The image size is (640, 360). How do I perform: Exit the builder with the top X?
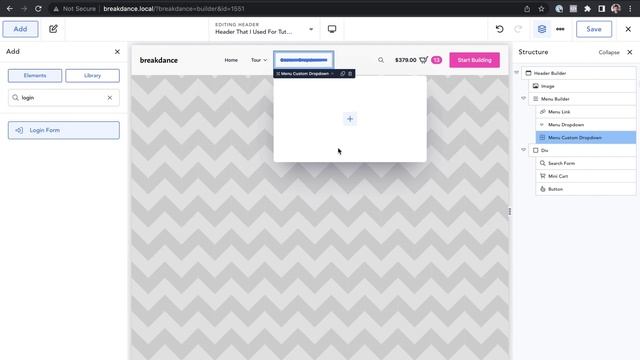pos(628,29)
